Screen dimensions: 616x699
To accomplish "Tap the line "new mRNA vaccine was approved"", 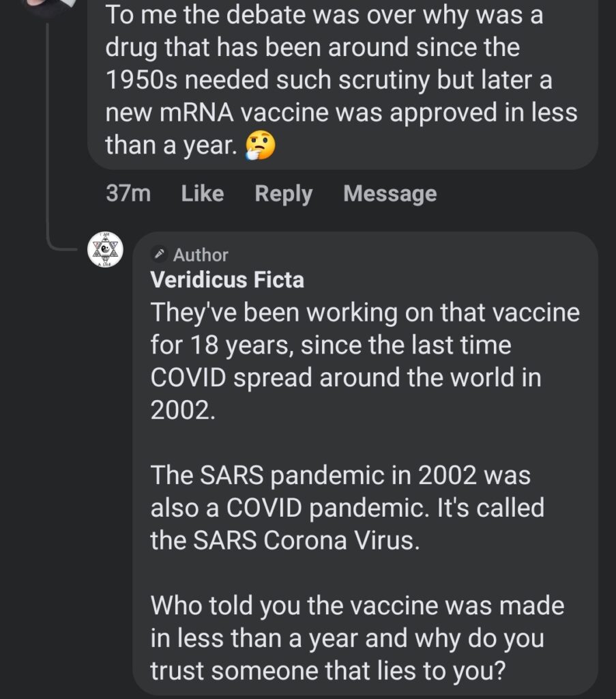I will click(x=341, y=113).
